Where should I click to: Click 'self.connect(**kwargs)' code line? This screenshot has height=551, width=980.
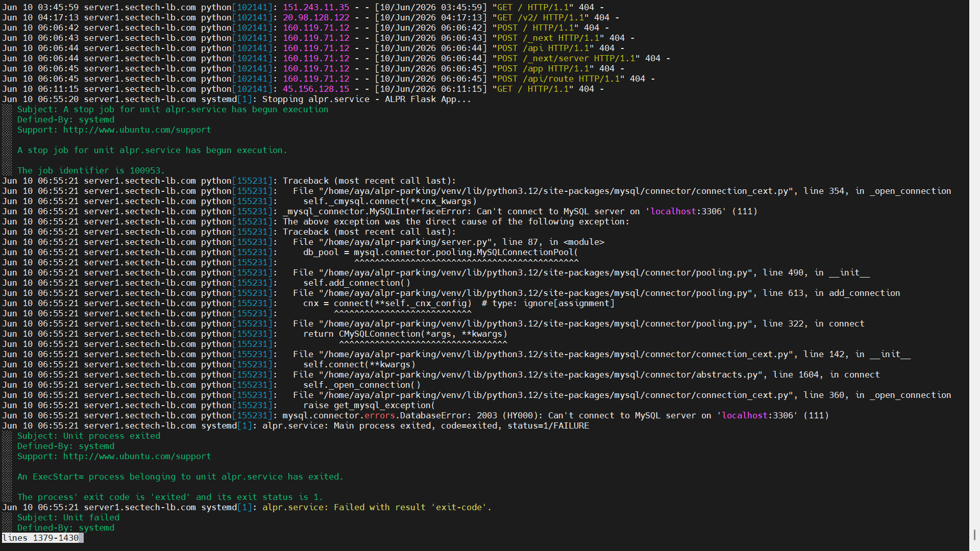point(359,364)
